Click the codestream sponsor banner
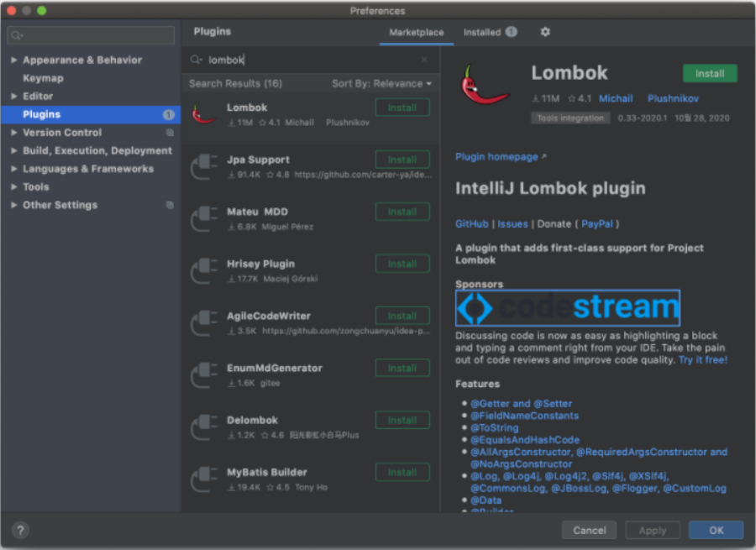This screenshot has width=756, height=550. click(x=568, y=307)
